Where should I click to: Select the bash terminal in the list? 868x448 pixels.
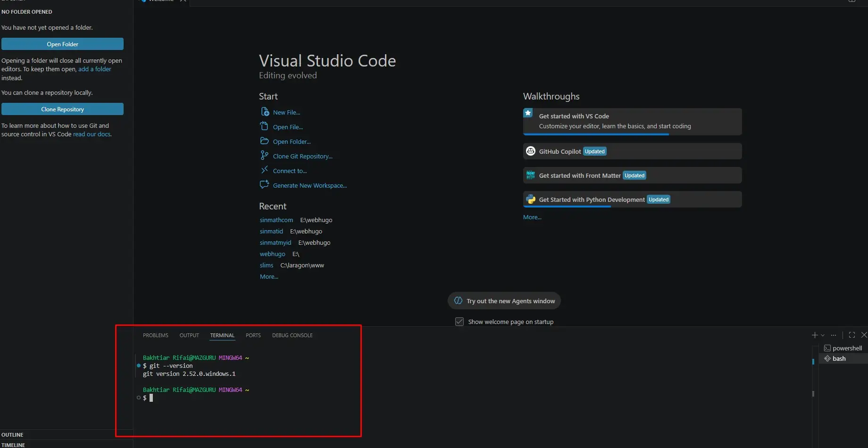[843, 358]
